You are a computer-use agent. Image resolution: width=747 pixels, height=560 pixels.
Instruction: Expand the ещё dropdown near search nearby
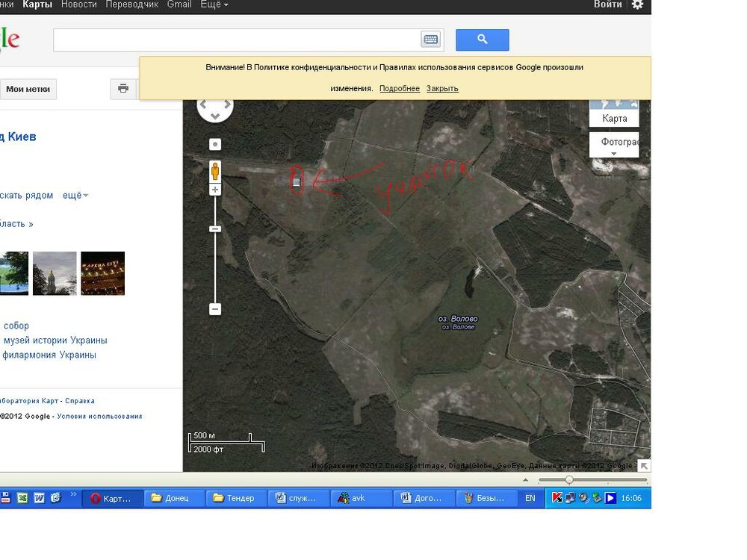[75, 195]
